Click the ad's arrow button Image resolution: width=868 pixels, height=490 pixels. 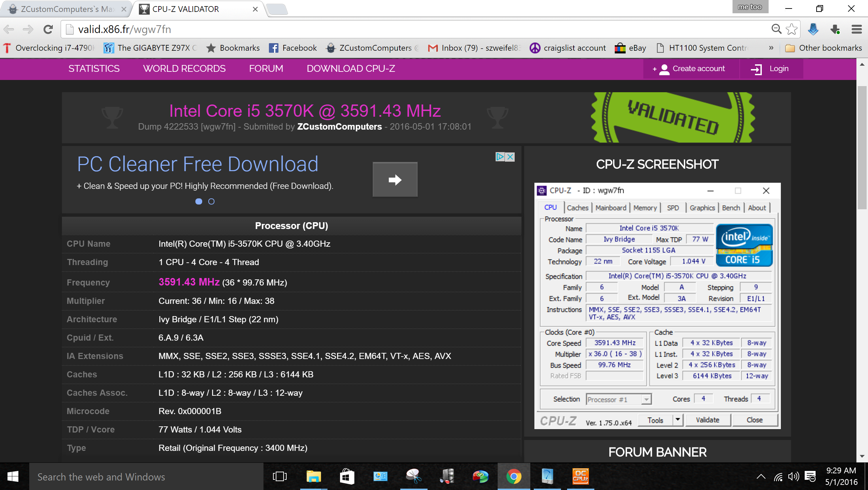[395, 179]
